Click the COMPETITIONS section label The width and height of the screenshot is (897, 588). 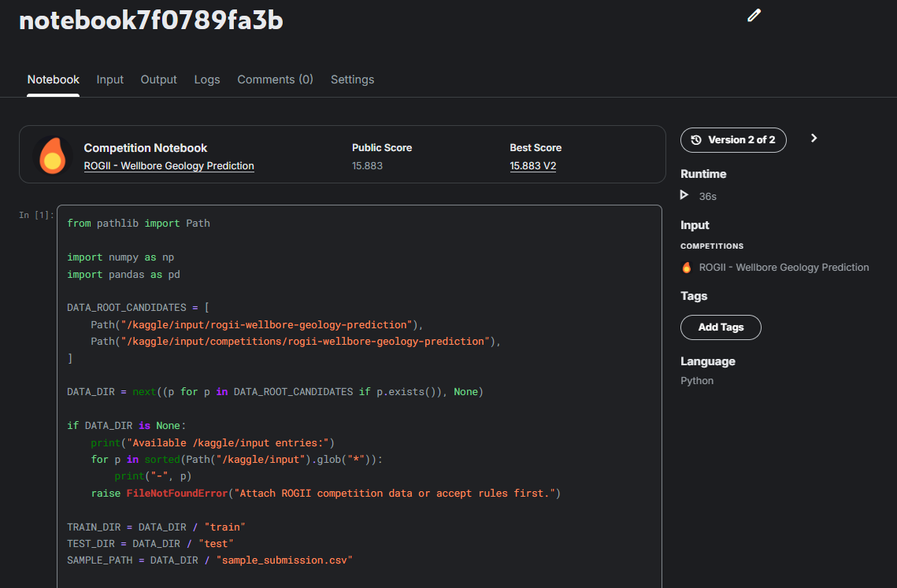pos(712,246)
